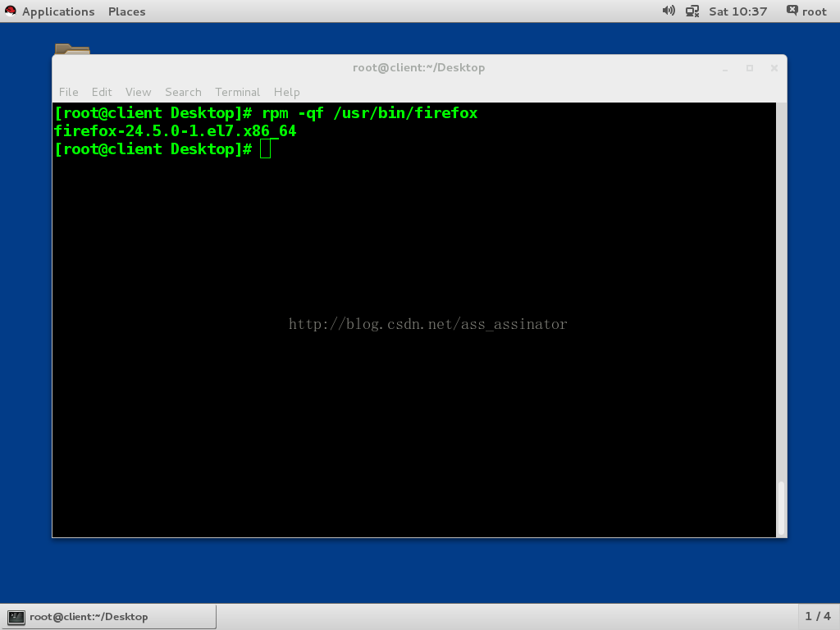Open the root user menu
This screenshot has height=630, width=840.
pos(814,11)
